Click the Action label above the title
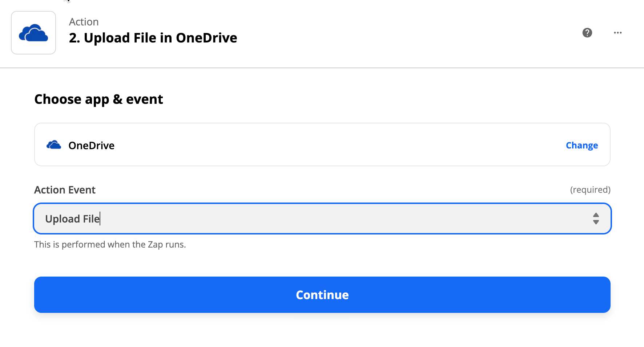The image size is (644, 347). 84,22
